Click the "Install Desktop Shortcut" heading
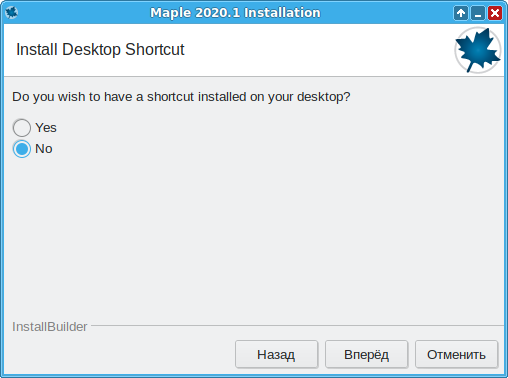The width and height of the screenshot is (508, 378). point(100,50)
